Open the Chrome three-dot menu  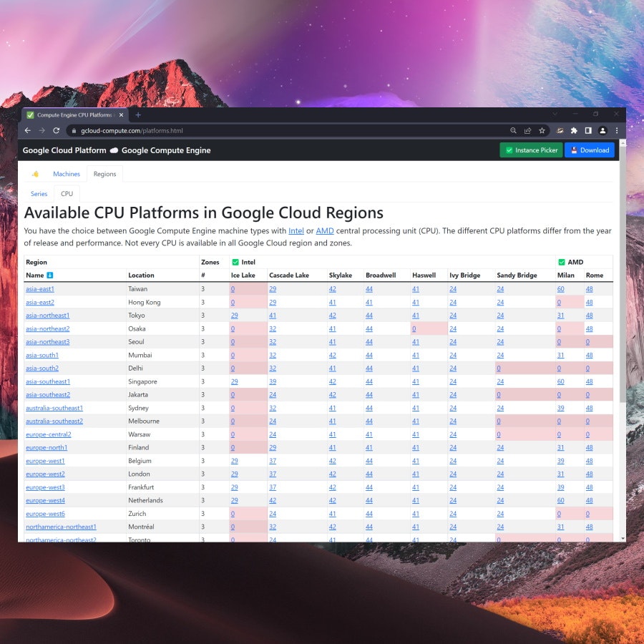(617, 131)
